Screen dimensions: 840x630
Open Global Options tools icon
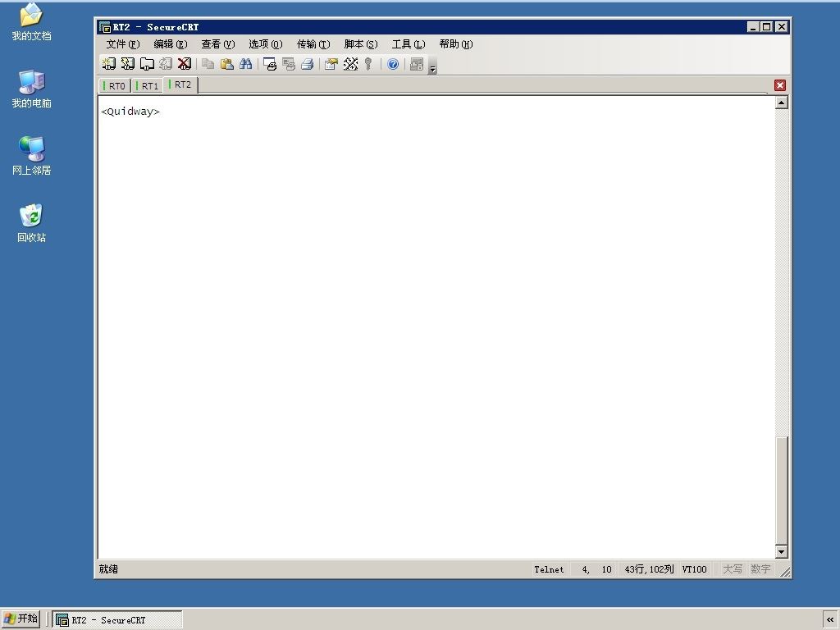click(x=350, y=64)
